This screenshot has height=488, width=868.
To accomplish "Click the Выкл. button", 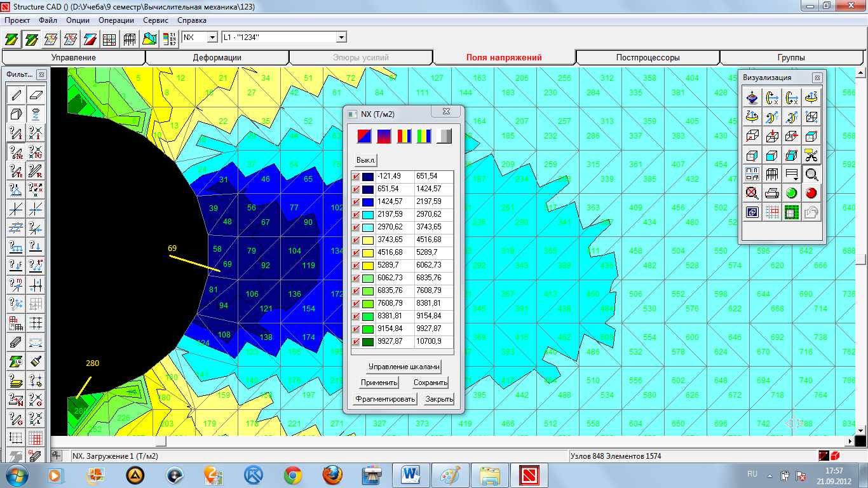I will pyautogui.click(x=366, y=159).
